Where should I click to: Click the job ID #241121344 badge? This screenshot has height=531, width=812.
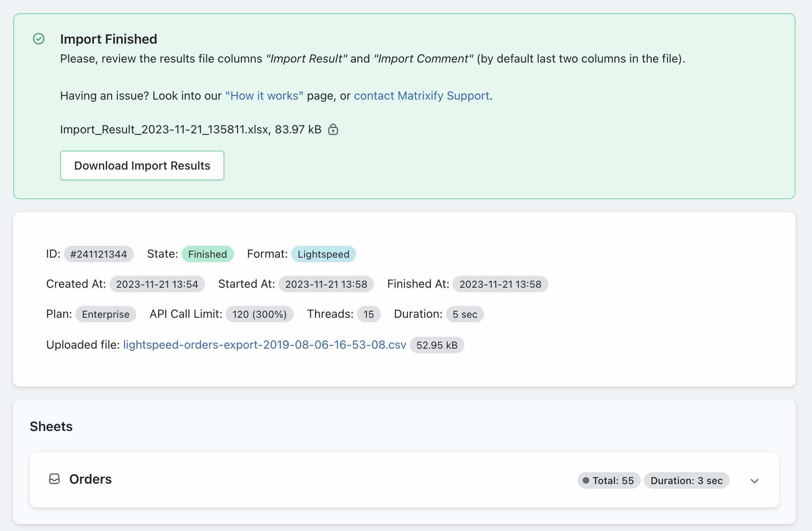[98, 254]
